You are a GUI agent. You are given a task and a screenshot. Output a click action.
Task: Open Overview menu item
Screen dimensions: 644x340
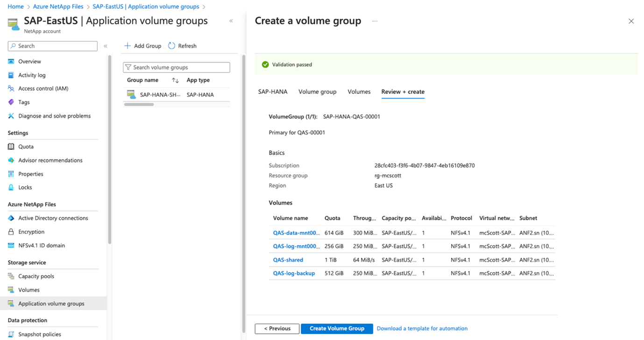pyautogui.click(x=29, y=61)
